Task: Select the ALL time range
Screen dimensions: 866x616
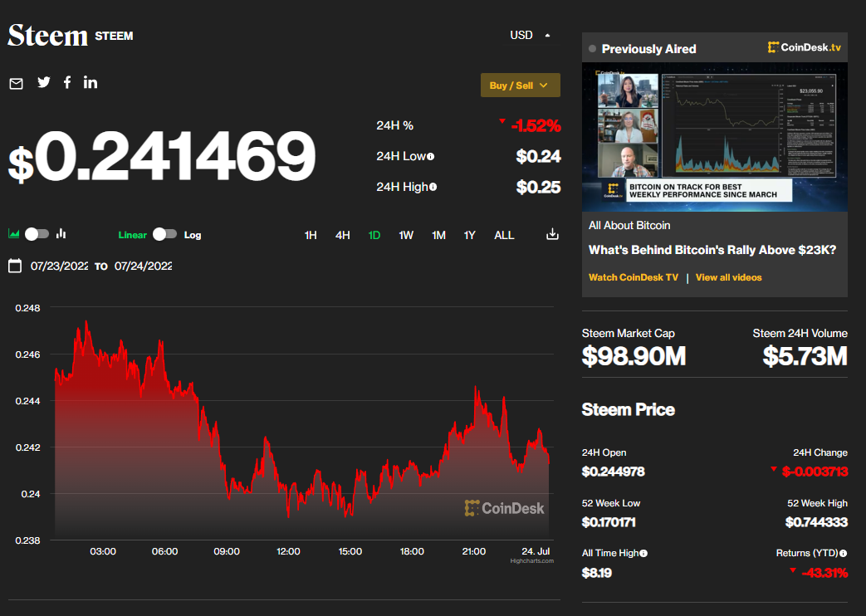Action: pos(504,235)
